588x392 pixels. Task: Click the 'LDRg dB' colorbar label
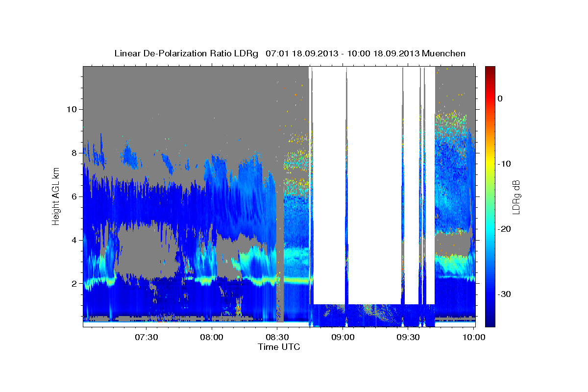pyautogui.click(x=515, y=196)
